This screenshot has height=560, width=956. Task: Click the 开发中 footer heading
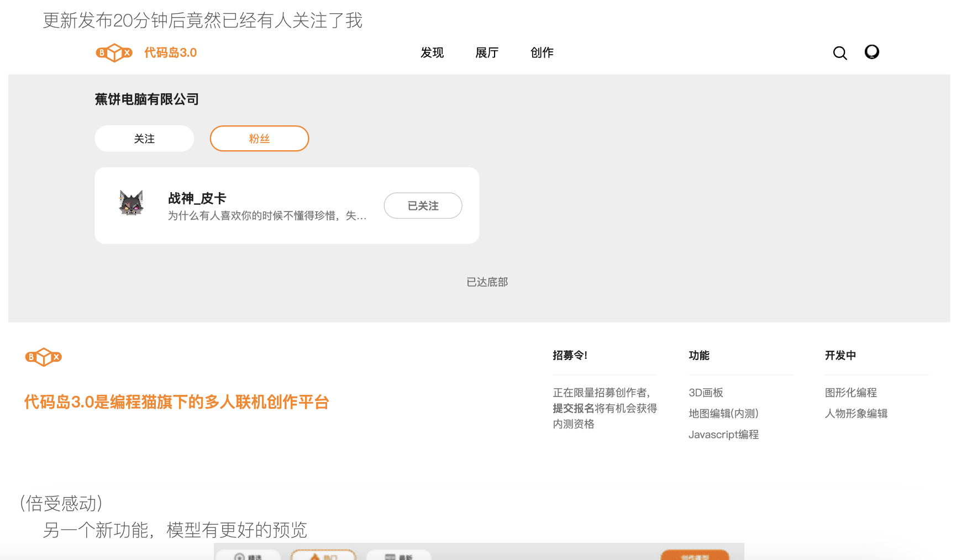(841, 356)
